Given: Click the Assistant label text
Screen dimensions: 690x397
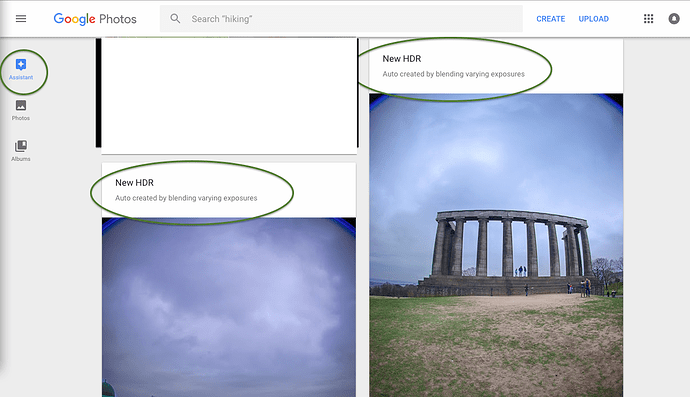Looking at the screenshot, I should (x=21, y=77).
